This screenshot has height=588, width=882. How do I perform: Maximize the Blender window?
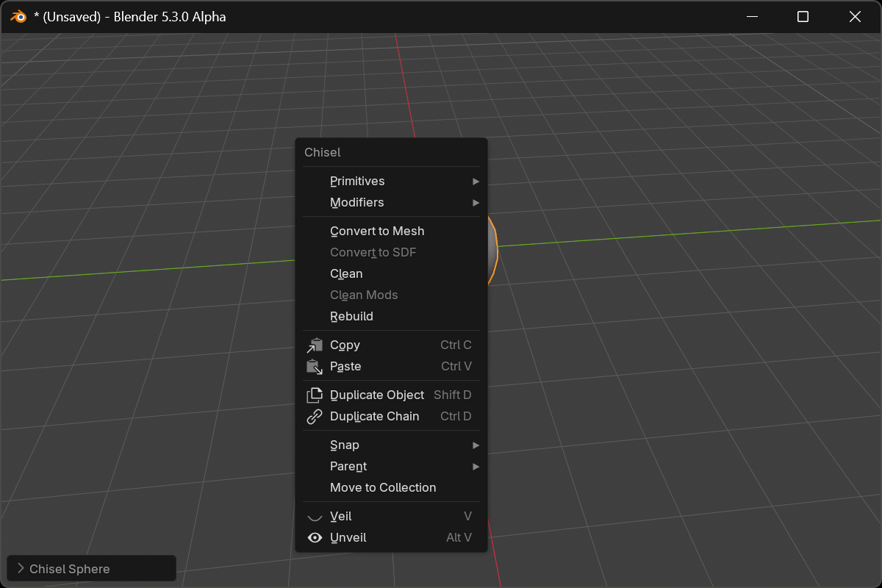[803, 16]
